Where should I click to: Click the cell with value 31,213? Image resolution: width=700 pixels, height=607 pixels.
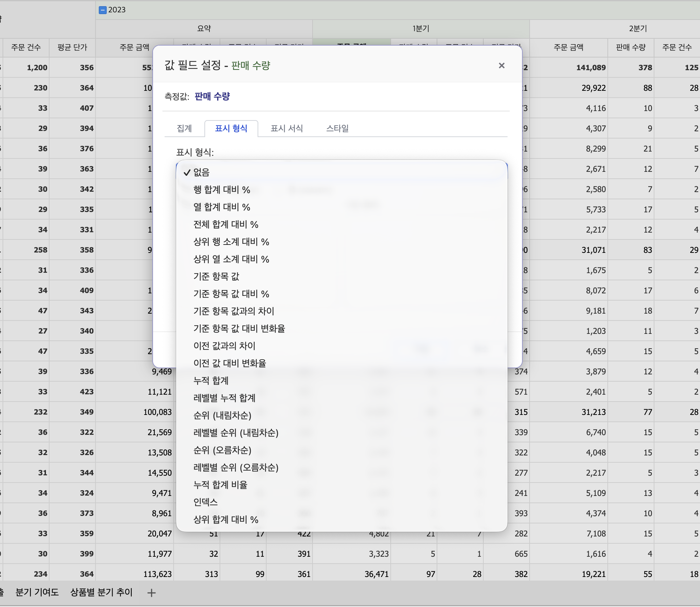coord(569,412)
